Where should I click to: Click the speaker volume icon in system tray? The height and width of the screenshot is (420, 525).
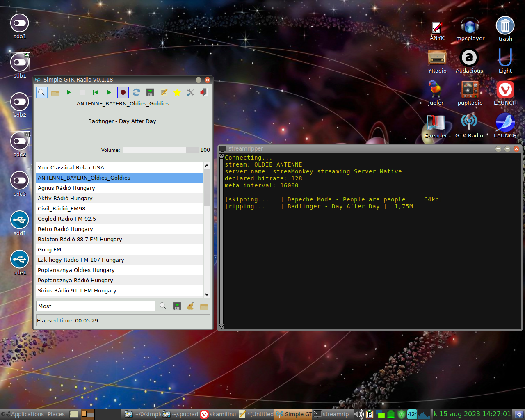[358, 414]
